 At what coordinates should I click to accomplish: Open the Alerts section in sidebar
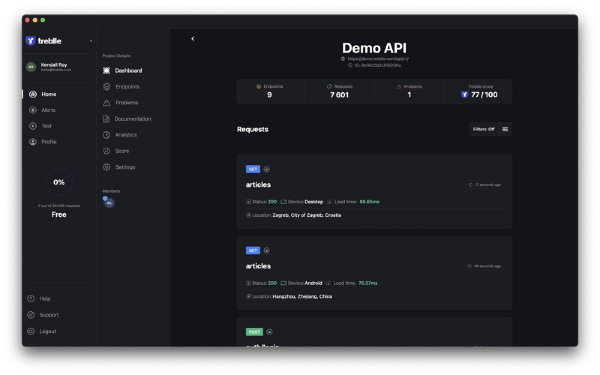pyautogui.click(x=42, y=110)
